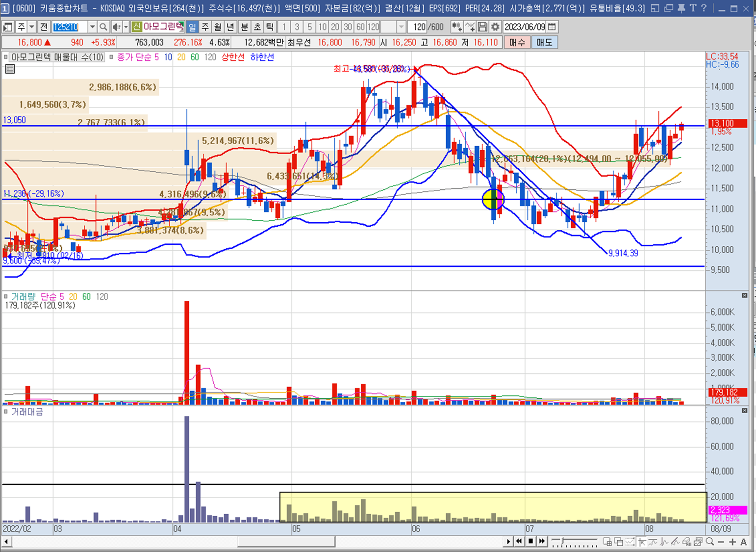This screenshot has width=756, height=552.
Task: Click the trend line drawing icon at bottom
Action: point(676,542)
